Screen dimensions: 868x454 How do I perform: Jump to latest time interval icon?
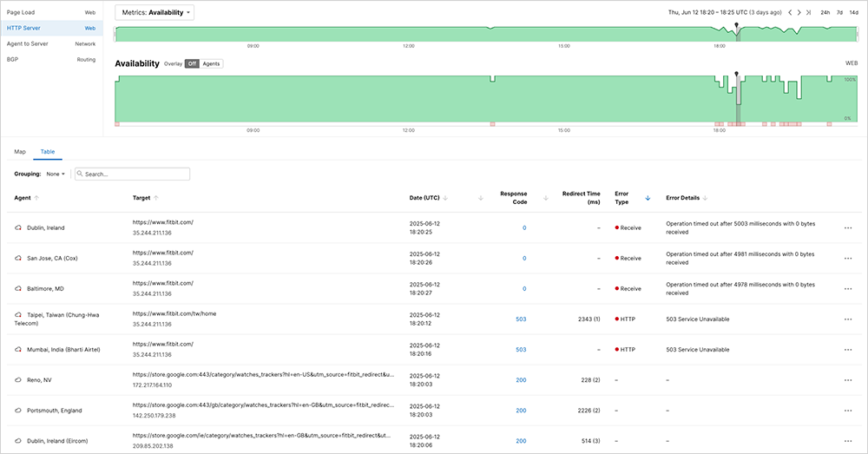click(x=809, y=13)
